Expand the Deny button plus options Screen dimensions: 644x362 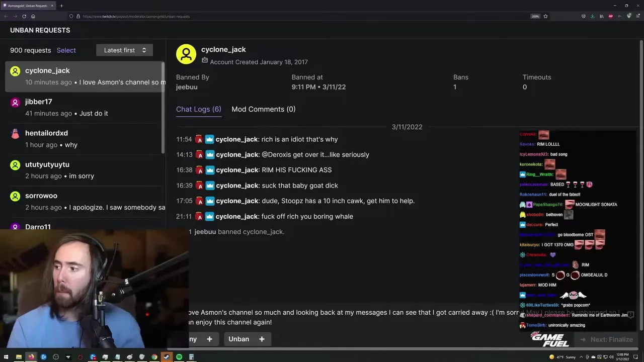point(209,339)
